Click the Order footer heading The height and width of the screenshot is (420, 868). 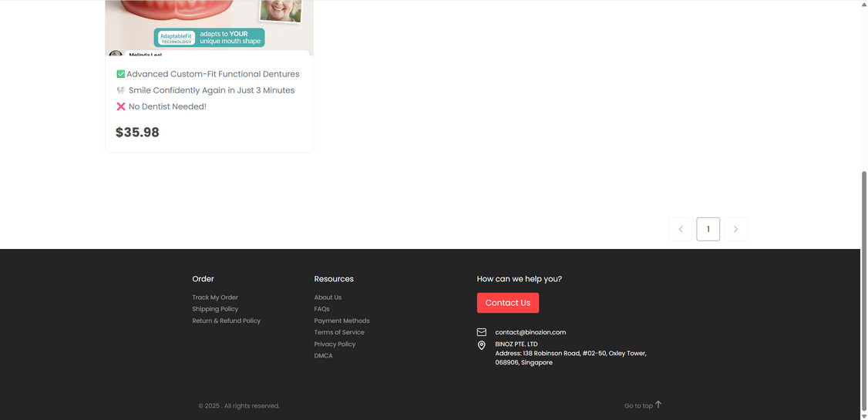pos(204,279)
